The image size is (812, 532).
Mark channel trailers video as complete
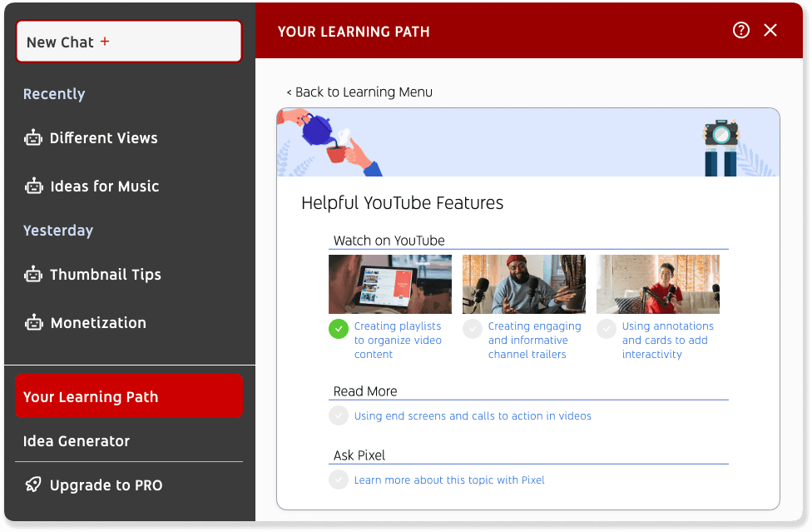pyautogui.click(x=473, y=329)
